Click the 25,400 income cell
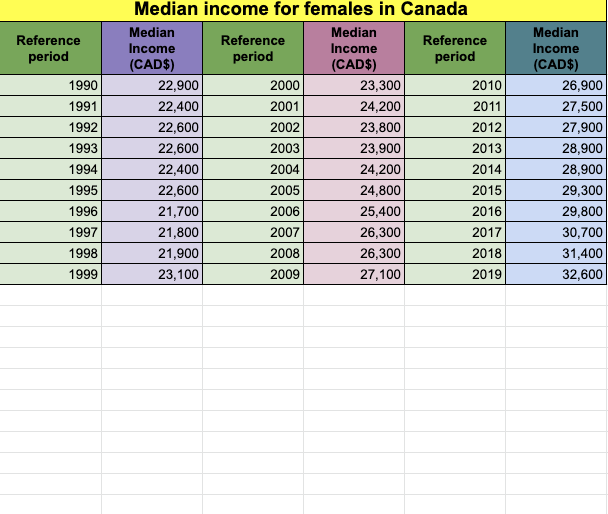This screenshot has height=514, width=608. click(354, 211)
